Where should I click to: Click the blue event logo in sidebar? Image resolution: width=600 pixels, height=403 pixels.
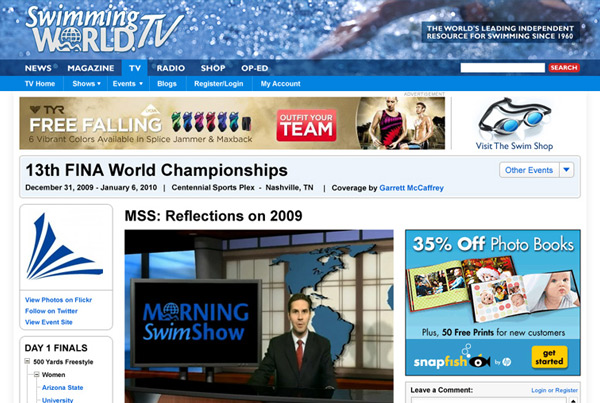(64, 247)
